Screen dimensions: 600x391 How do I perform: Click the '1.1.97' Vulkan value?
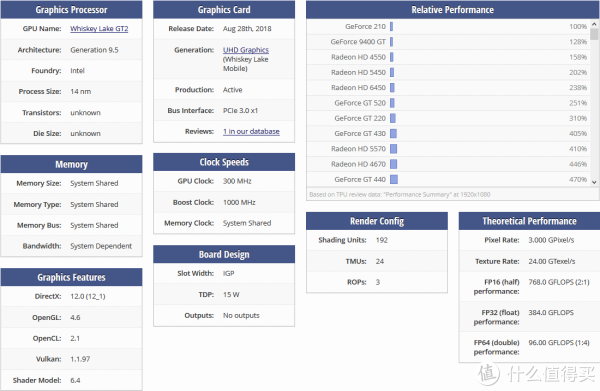(x=80, y=359)
